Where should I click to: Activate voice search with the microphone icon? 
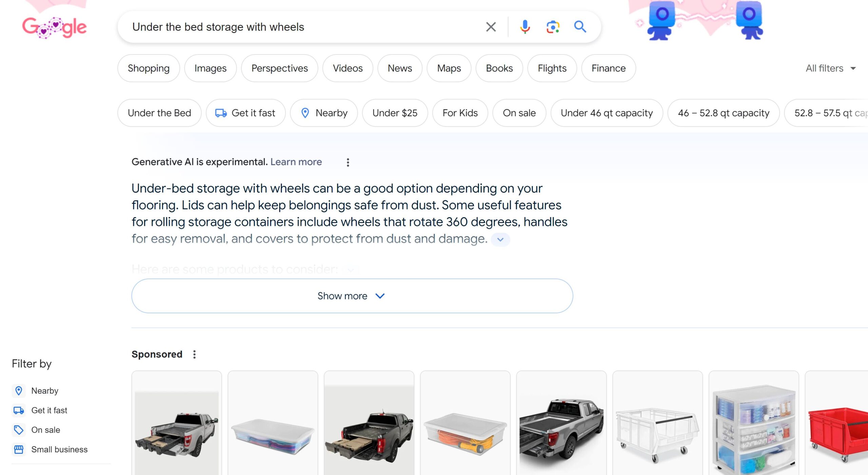click(525, 27)
